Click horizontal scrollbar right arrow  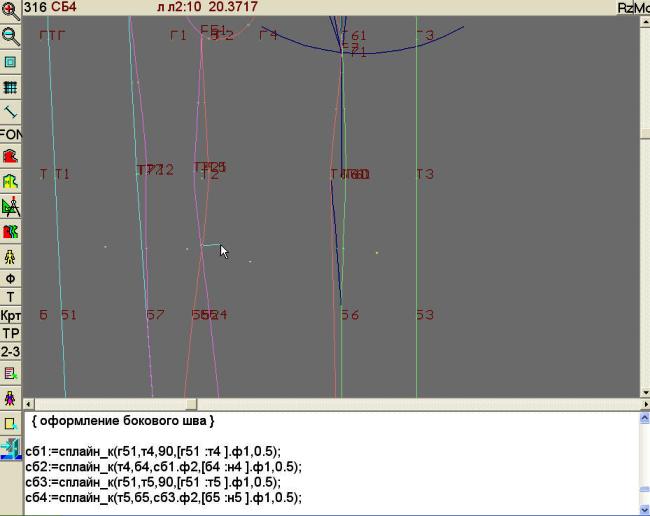(646, 404)
